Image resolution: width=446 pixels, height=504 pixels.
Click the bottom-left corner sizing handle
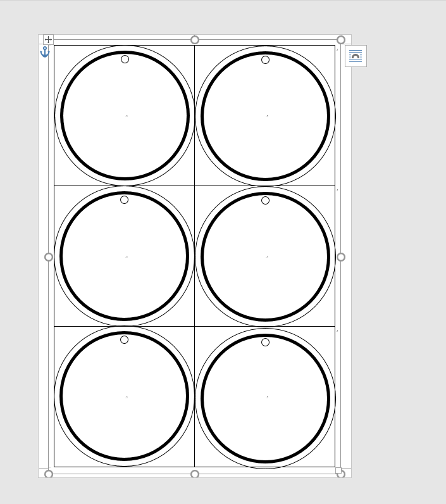coord(49,474)
